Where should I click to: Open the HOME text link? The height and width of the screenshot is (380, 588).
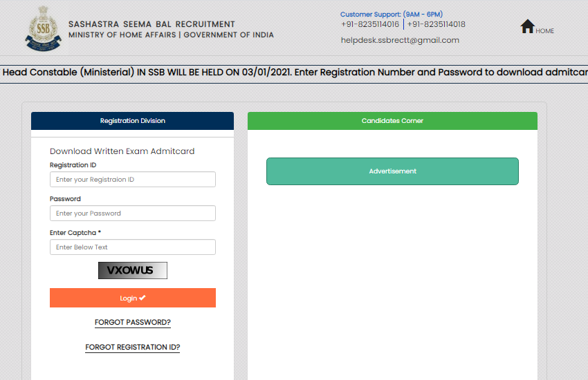click(x=545, y=31)
